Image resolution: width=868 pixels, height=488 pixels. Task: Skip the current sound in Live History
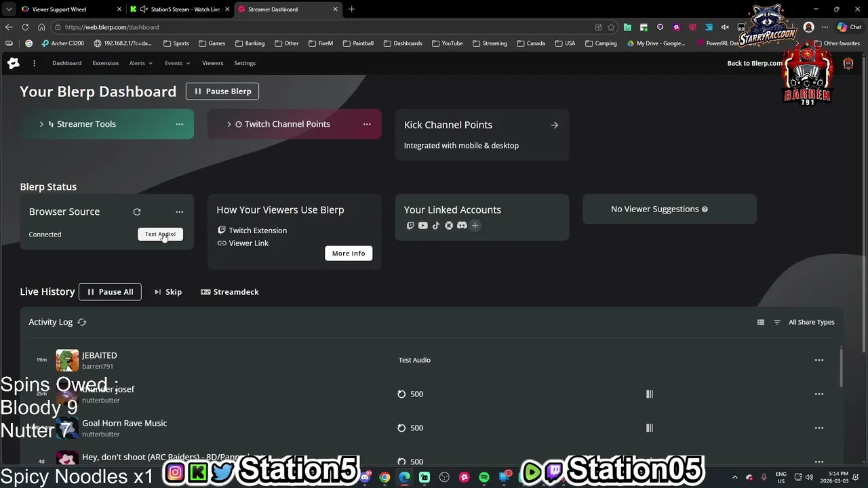(168, 292)
